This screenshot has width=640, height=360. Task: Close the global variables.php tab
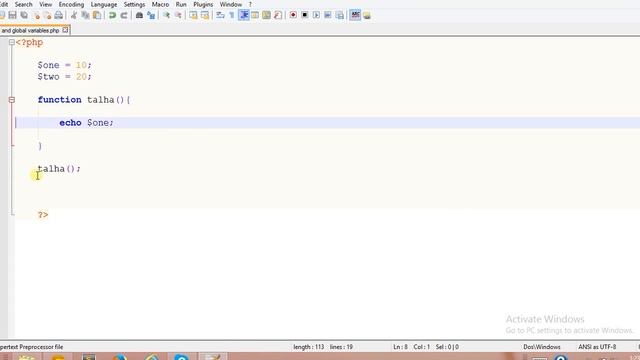(x=65, y=30)
